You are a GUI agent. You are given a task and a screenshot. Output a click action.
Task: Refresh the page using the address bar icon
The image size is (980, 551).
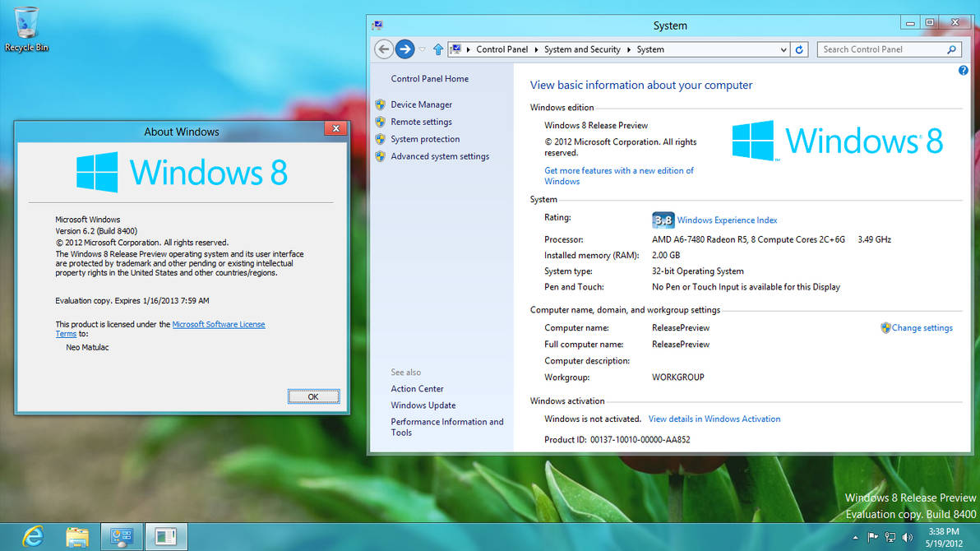(799, 49)
